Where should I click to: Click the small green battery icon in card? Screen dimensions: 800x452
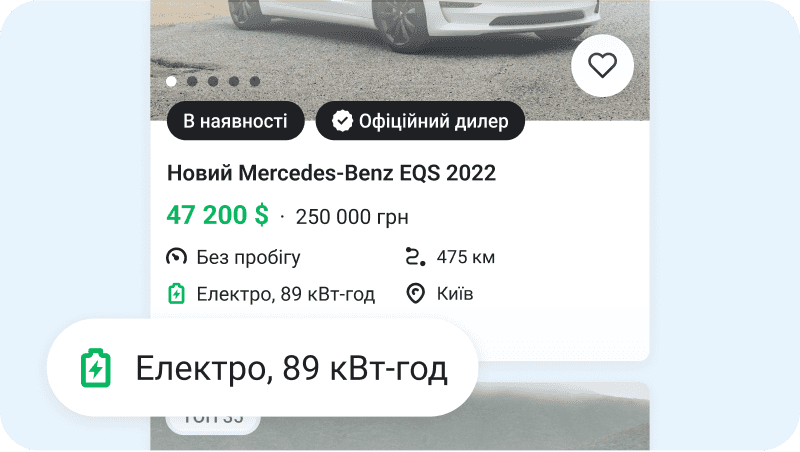point(177,294)
